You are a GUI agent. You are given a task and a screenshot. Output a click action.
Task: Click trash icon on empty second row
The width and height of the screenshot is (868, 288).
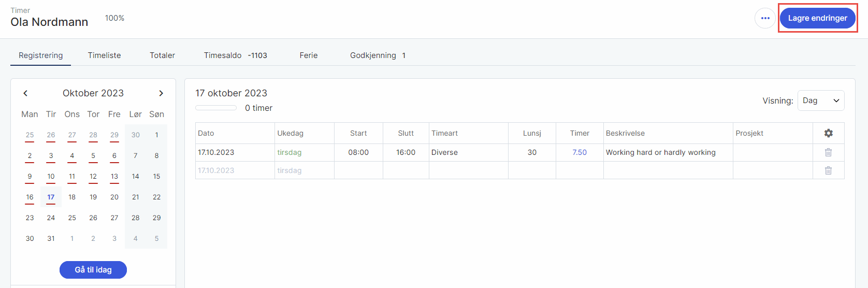coord(828,170)
